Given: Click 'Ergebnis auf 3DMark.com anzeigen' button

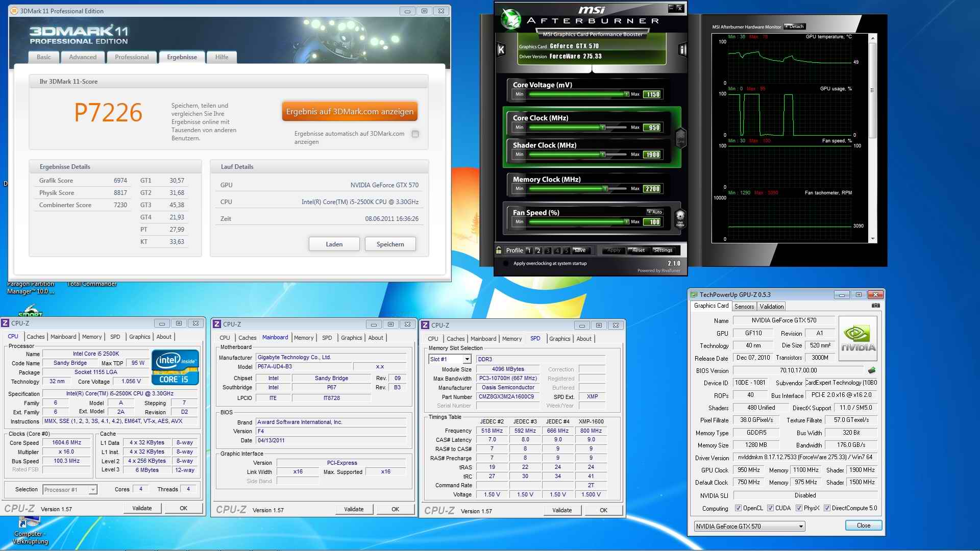Looking at the screenshot, I should [350, 112].
